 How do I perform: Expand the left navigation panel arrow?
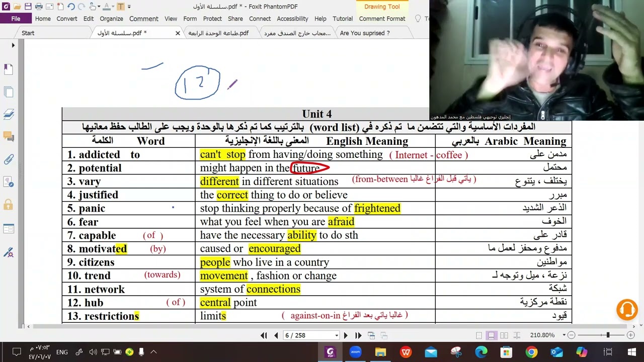[13, 45]
